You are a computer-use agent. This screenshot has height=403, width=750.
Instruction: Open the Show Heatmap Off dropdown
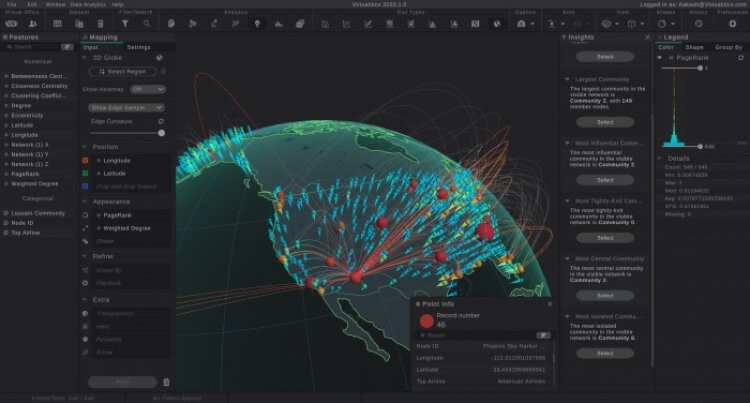tap(148, 89)
